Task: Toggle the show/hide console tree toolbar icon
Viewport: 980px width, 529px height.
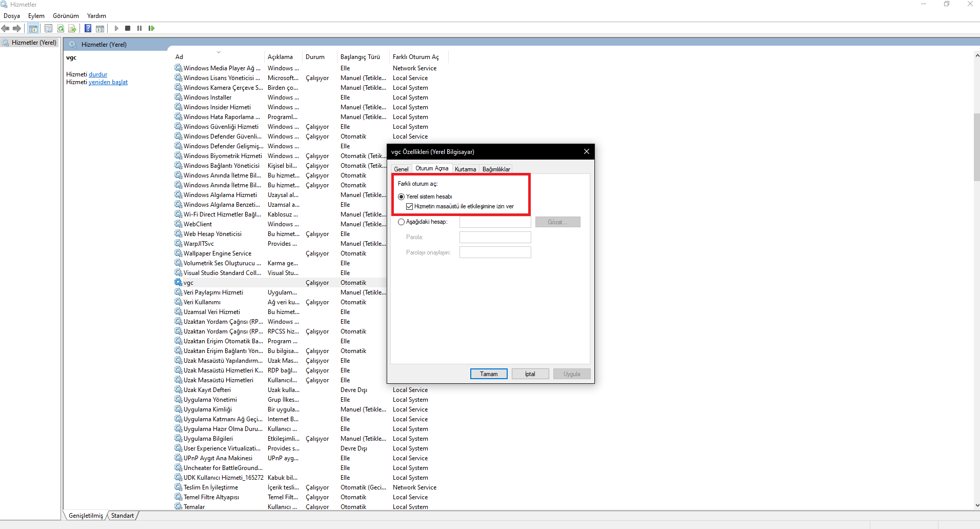Action: coord(33,28)
